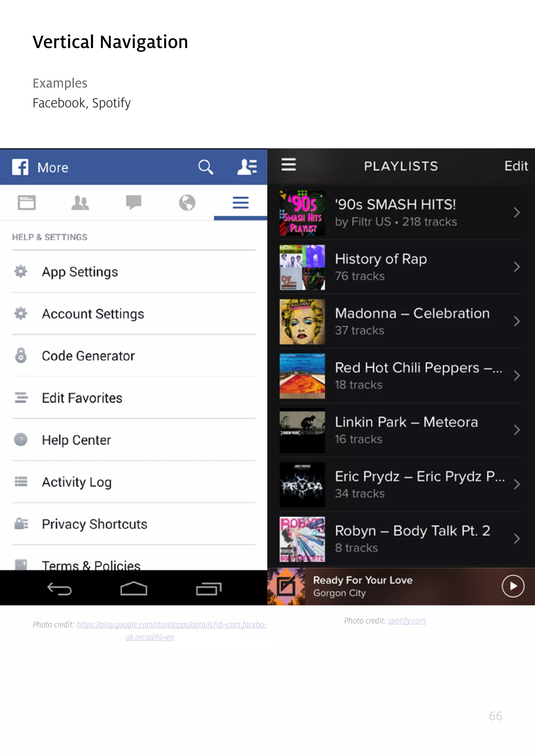
Task: Select Red Hot Chili Peppers cover art
Action: coord(302,376)
